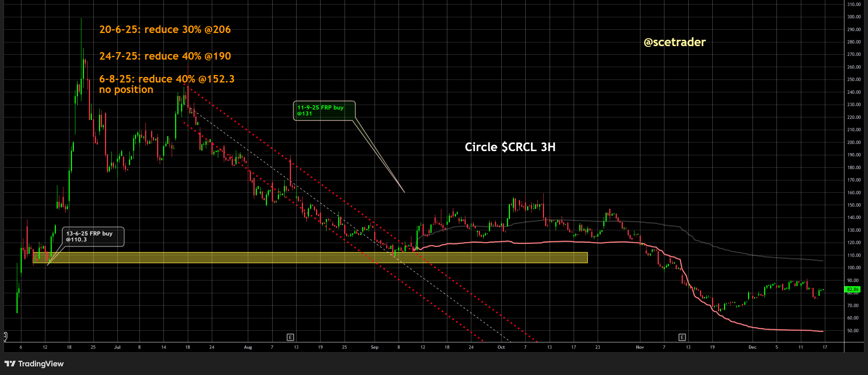868x375 pixels.
Task: Click the 300.00 price scale label
Action: pos(854,17)
